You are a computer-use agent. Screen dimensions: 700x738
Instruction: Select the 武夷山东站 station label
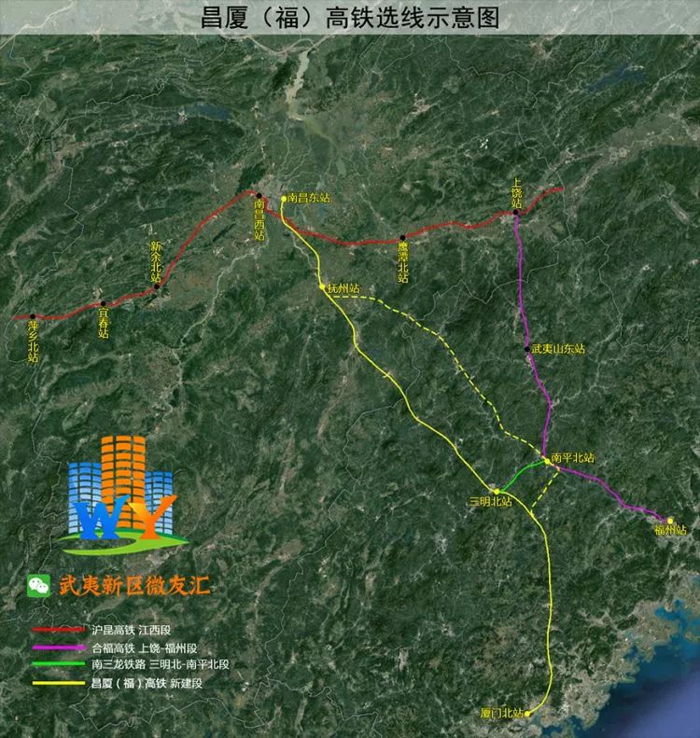[558, 349]
